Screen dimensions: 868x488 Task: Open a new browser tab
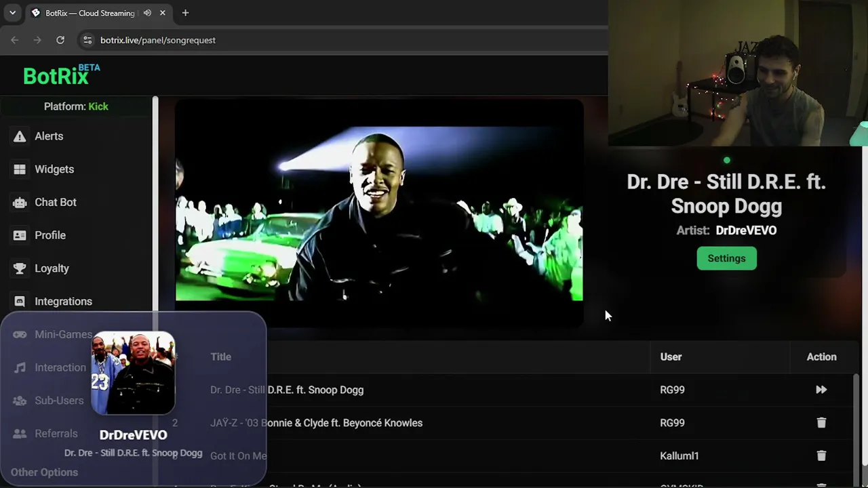tap(185, 13)
